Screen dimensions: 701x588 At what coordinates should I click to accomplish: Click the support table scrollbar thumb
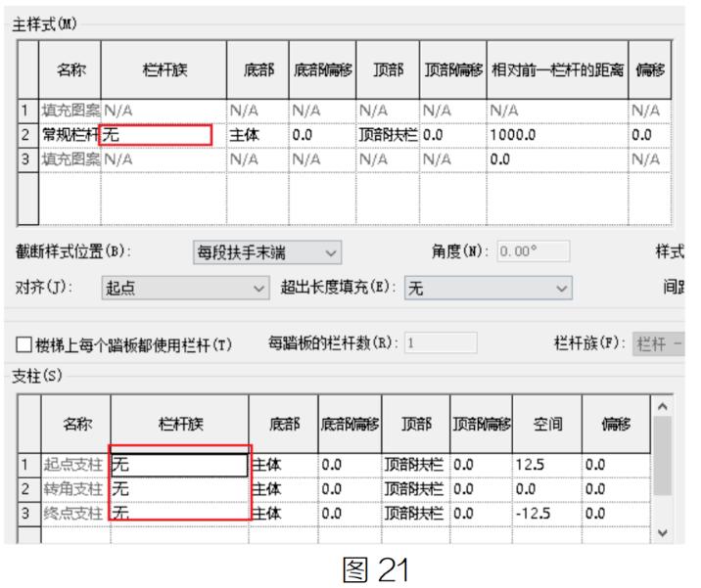pos(663,455)
